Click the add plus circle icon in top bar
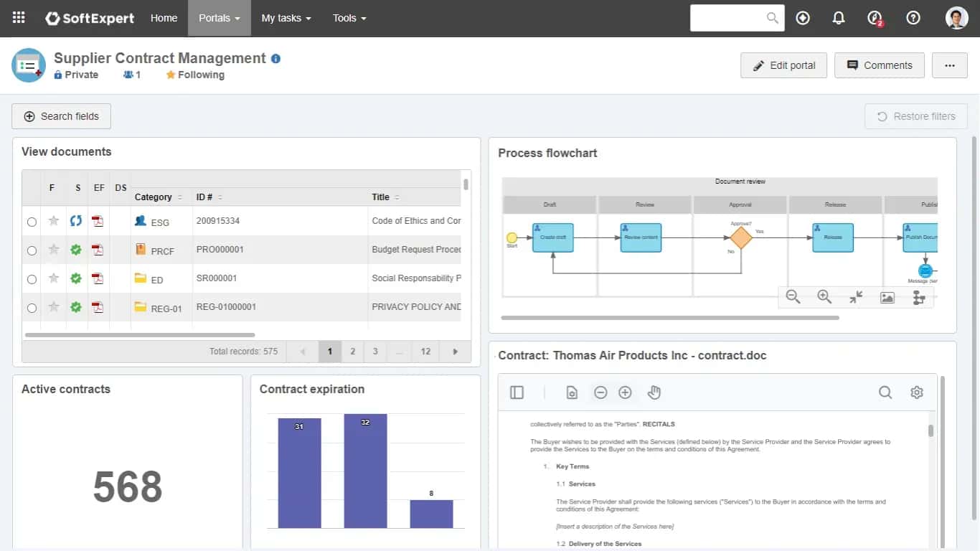The width and height of the screenshot is (980, 551). [x=803, y=18]
